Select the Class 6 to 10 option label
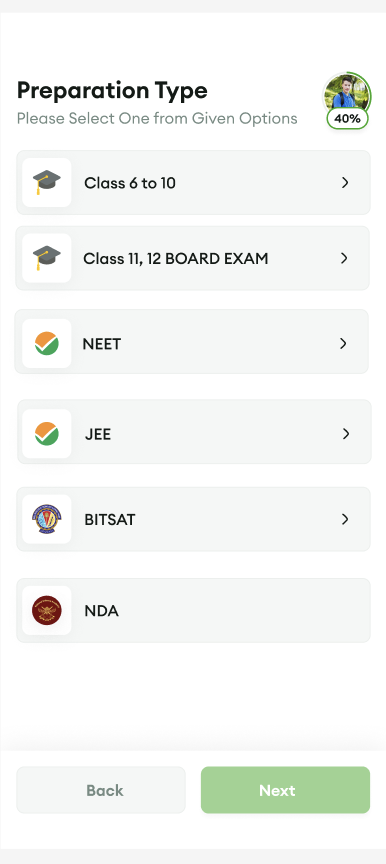 pyautogui.click(x=130, y=183)
